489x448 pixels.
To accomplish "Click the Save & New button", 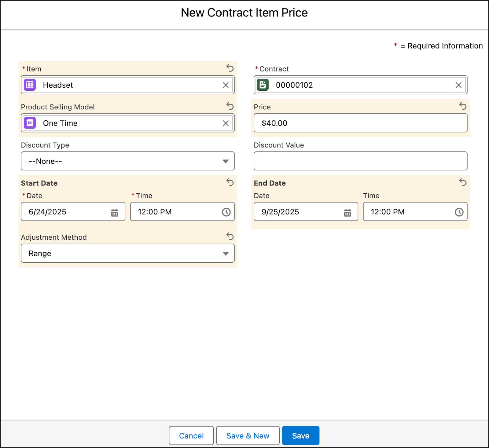I will click(248, 435).
